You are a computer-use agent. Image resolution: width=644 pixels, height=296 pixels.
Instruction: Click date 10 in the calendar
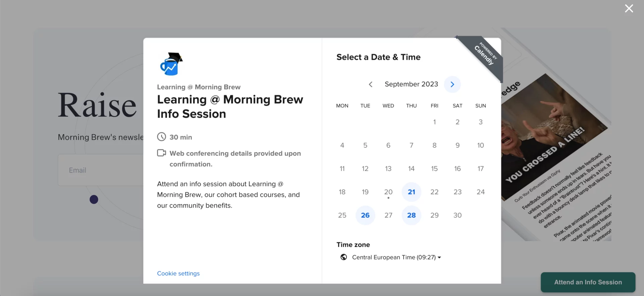(481, 145)
